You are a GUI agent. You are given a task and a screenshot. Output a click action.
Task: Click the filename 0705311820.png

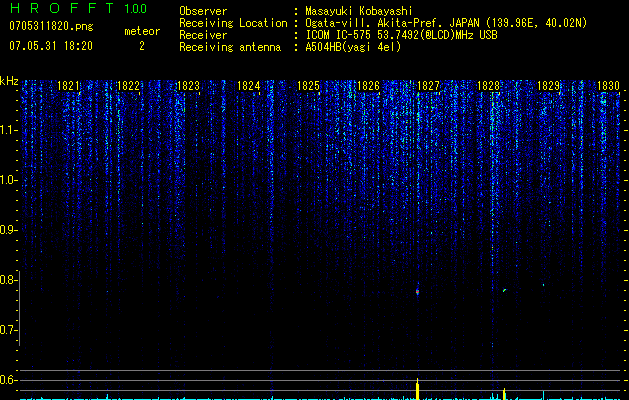pyautogui.click(x=51, y=26)
